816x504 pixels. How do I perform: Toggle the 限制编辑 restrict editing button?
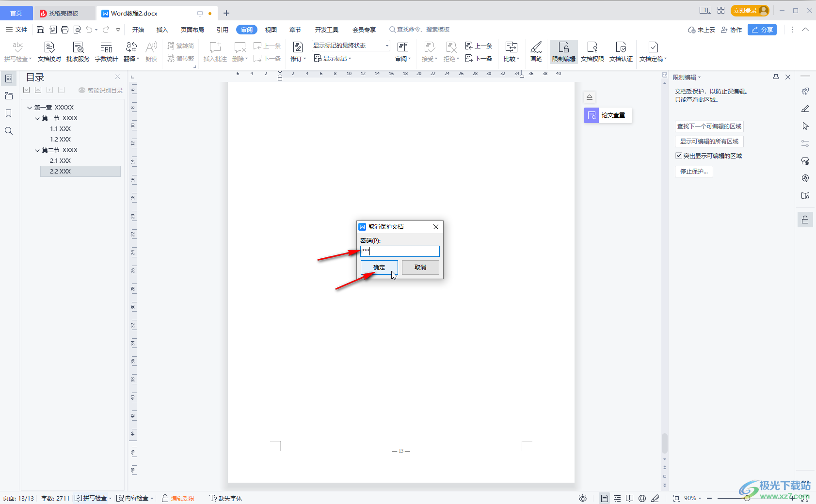coord(563,51)
